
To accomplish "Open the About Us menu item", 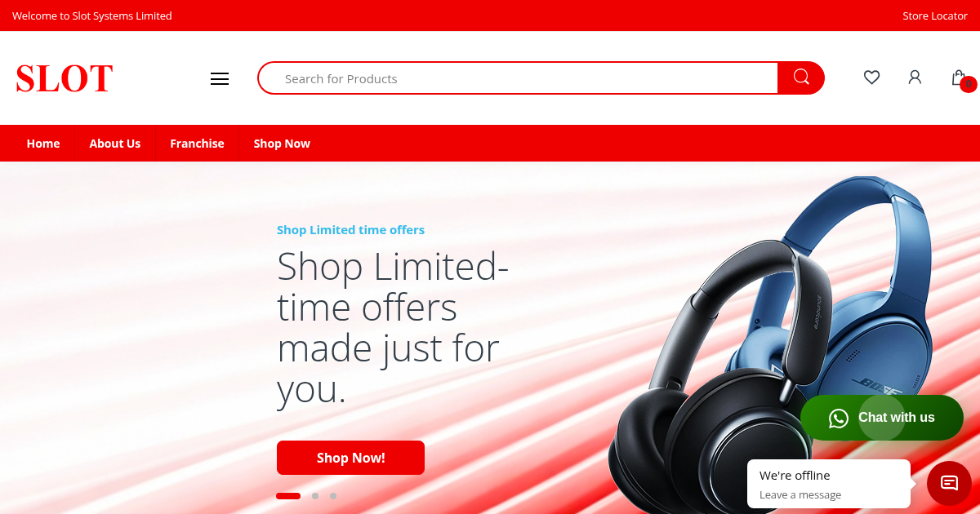I will (115, 144).
